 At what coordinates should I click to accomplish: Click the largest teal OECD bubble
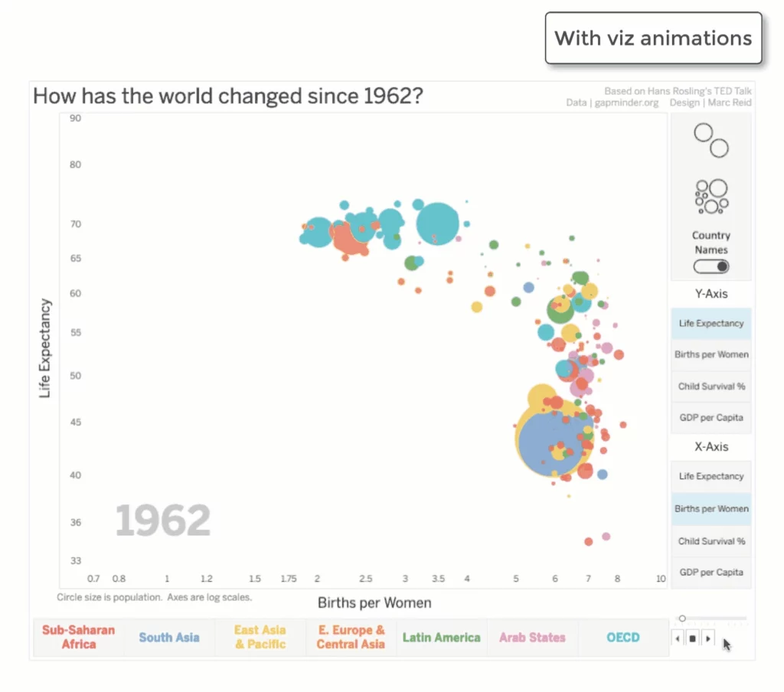[x=437, y=224]
